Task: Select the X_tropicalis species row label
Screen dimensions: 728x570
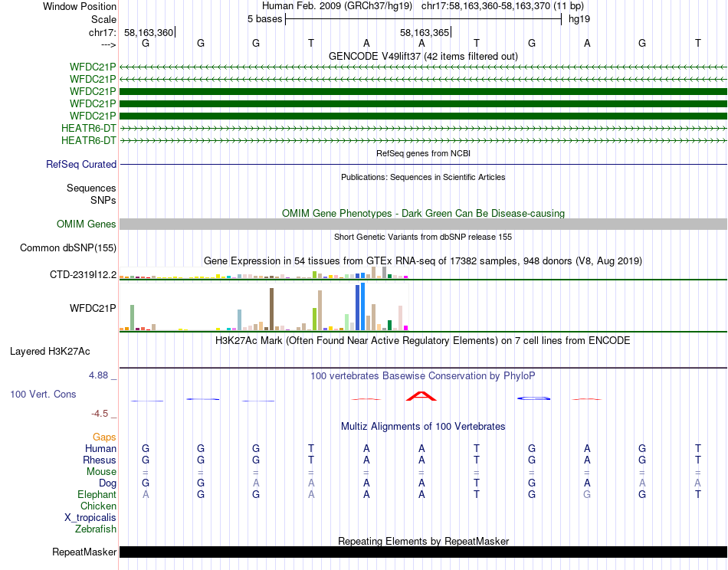Action: [90, 518]
